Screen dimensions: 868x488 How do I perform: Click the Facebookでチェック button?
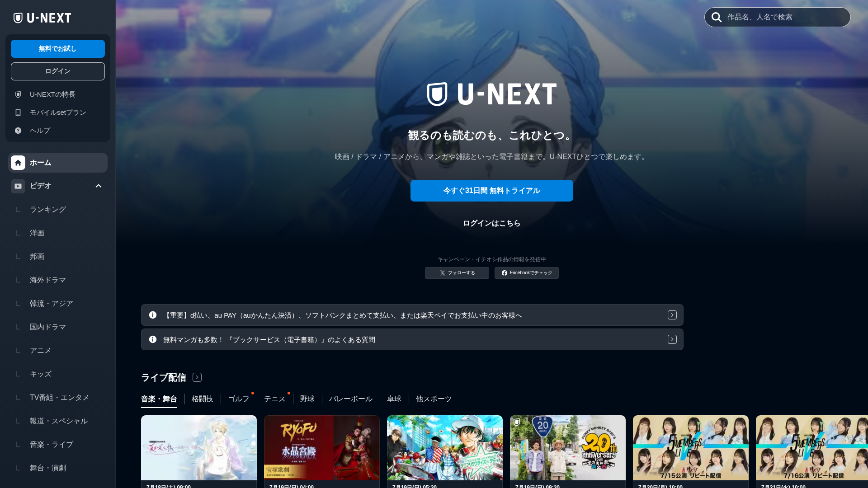coord(527,273)
